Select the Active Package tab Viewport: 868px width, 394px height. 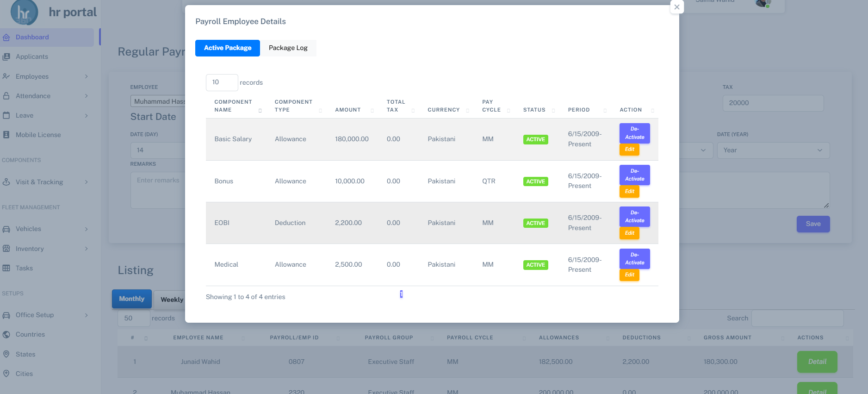(x=228, y=48)
